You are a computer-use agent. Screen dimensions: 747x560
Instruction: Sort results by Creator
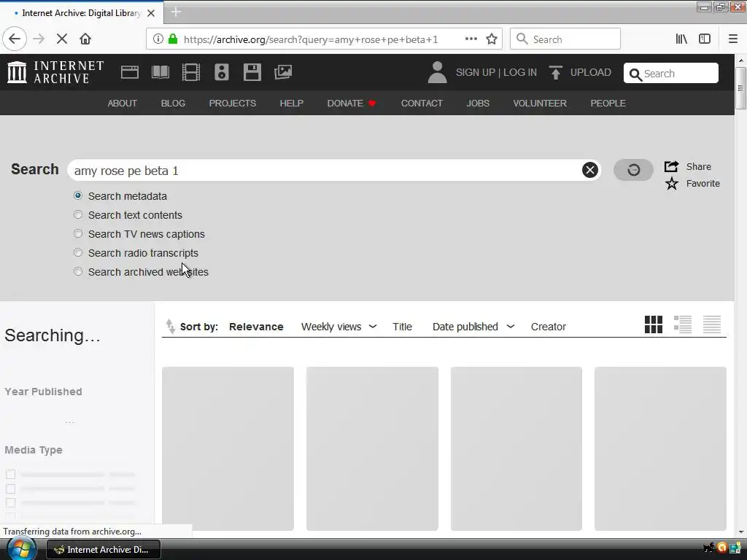pos(549,327)
